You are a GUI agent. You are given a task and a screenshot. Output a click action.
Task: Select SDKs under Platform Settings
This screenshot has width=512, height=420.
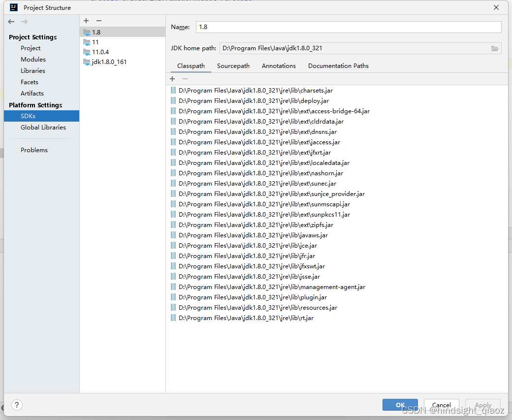click(41, 116)
